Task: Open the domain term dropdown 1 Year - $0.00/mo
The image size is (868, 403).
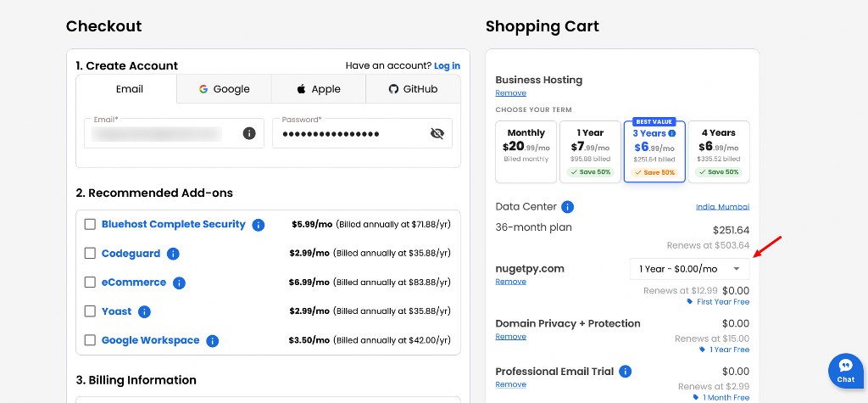Action: tap(690, 269)
